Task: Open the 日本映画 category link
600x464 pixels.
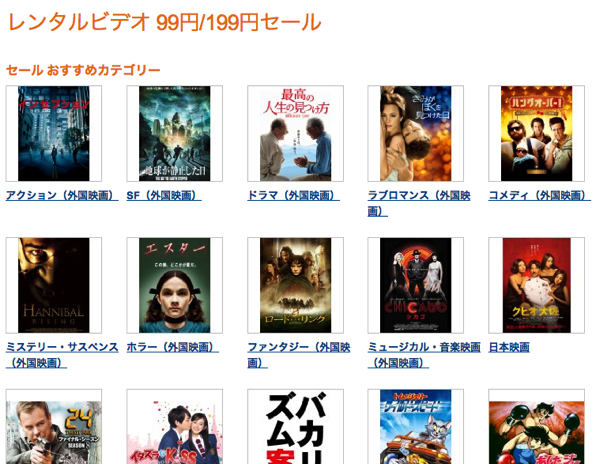Action: (x=509, y=347)
